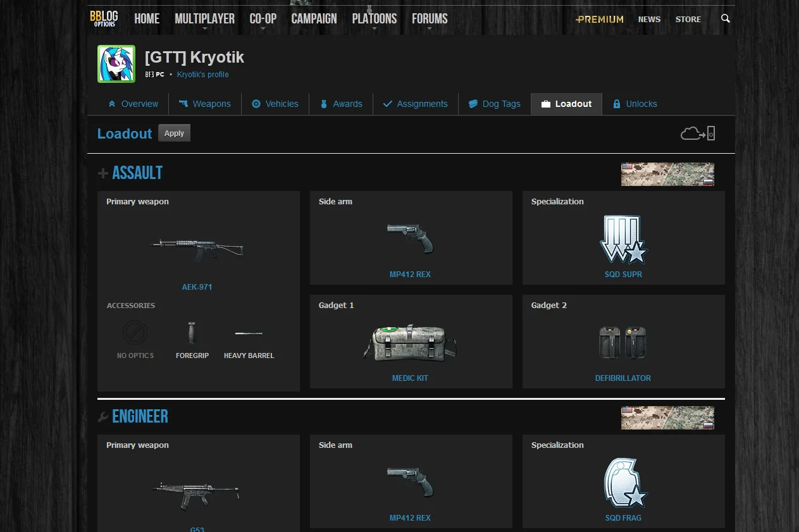799x532 pixels.
Task: Click the Apply loadout button
Action: click(x=174, y=133)
